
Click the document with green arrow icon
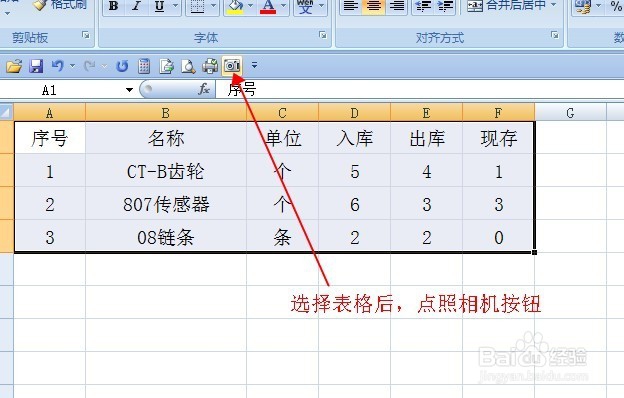pyautogui.click(x=166, y=66)
